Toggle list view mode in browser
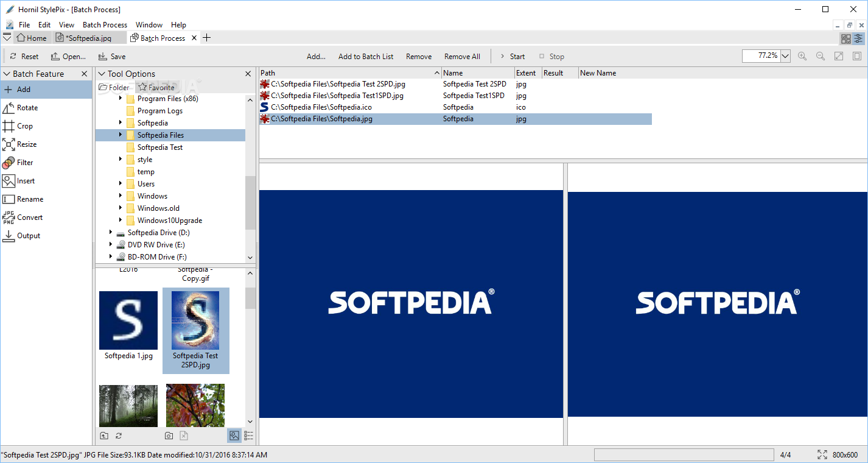 pyautogui.click(x=248, y=436)
